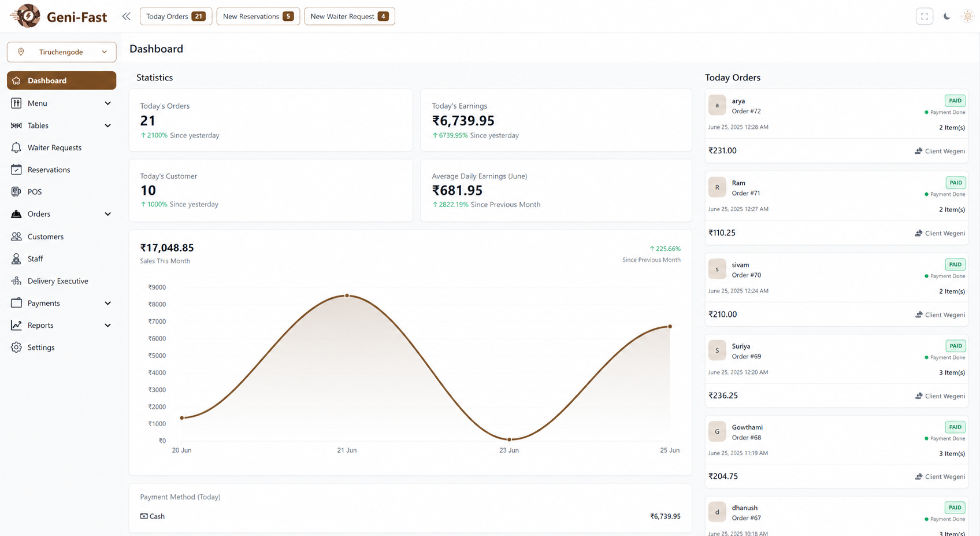
Task: Open the Dashboard menu item
Action: click(x=61, y=80)
